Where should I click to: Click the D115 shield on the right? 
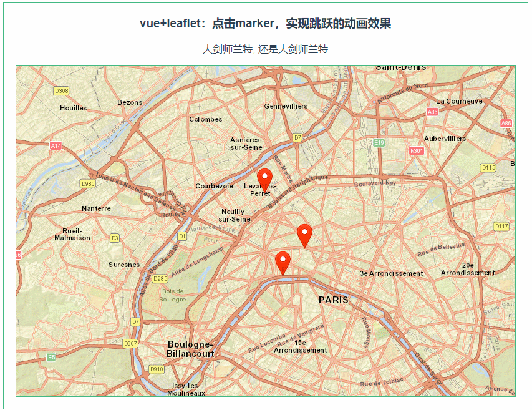click(488, 167)
